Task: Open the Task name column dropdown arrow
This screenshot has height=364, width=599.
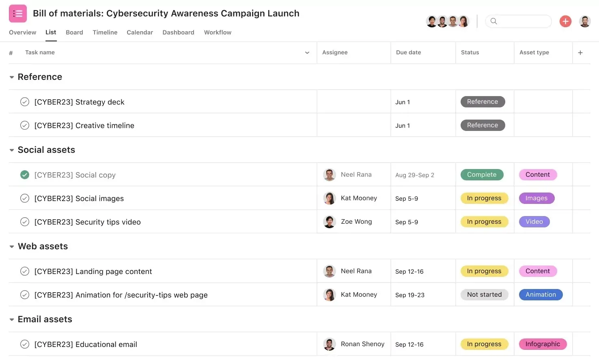Action: click(307, 53)
